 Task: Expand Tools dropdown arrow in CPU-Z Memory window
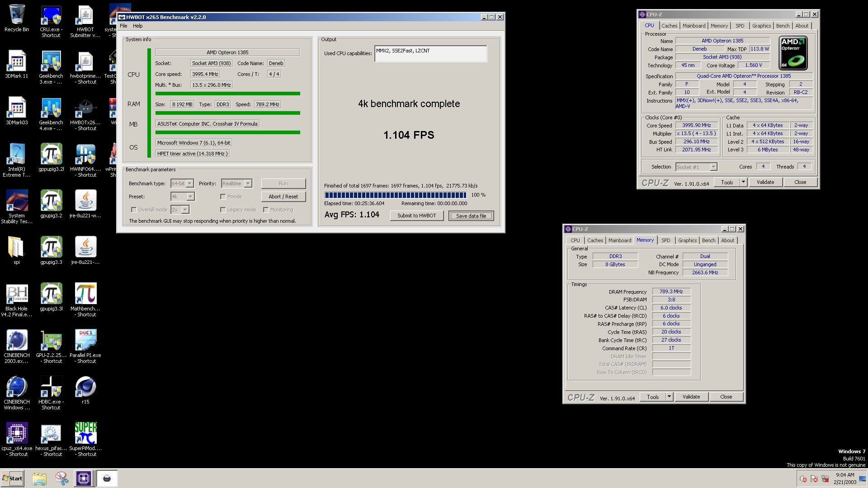click(x=669, y=397)
